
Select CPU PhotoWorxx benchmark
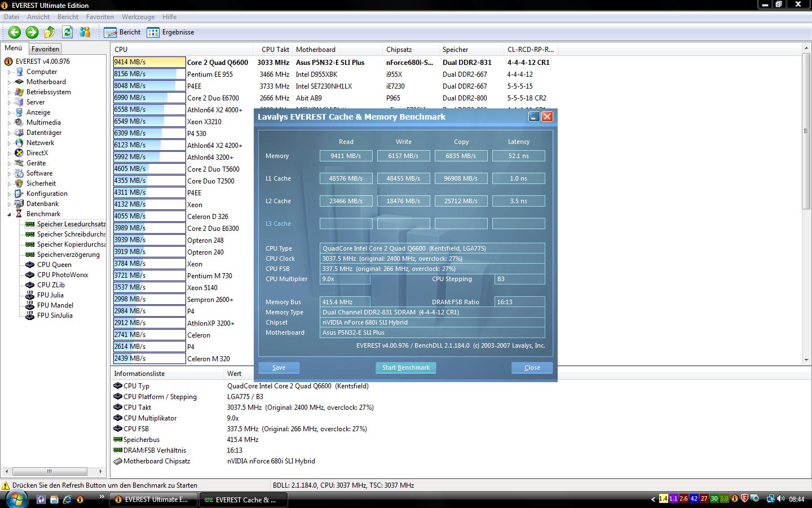click(x=63, y=275)
